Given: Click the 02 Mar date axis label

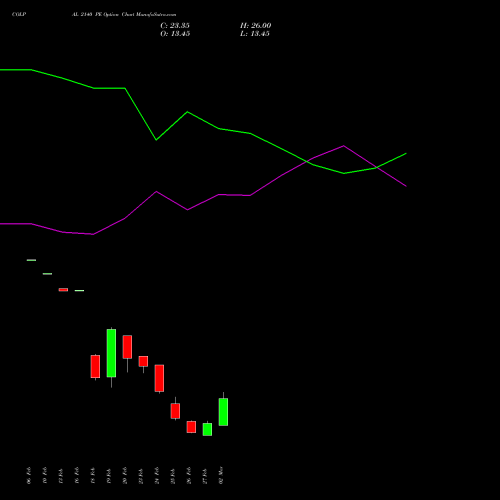Looking at the screenshot, I should point(221,475).
